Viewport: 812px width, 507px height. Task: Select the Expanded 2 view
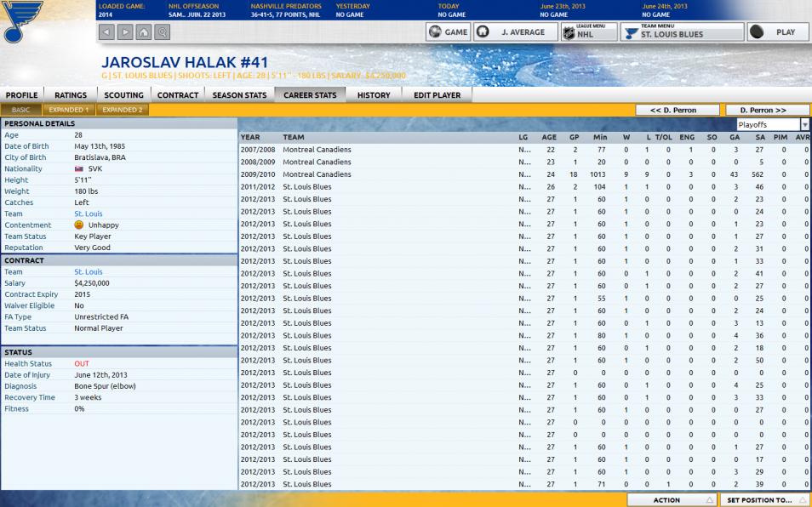coord(122,110)
